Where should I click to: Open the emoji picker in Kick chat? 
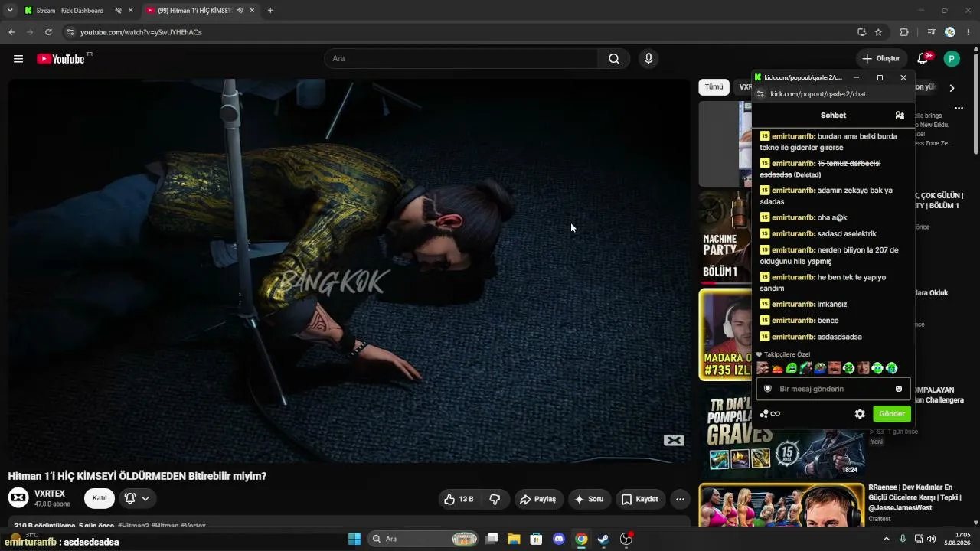point(899,389)
